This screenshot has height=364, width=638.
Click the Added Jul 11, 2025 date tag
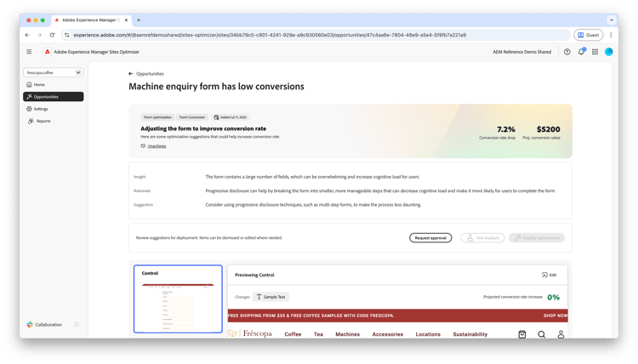pos(231,117)
